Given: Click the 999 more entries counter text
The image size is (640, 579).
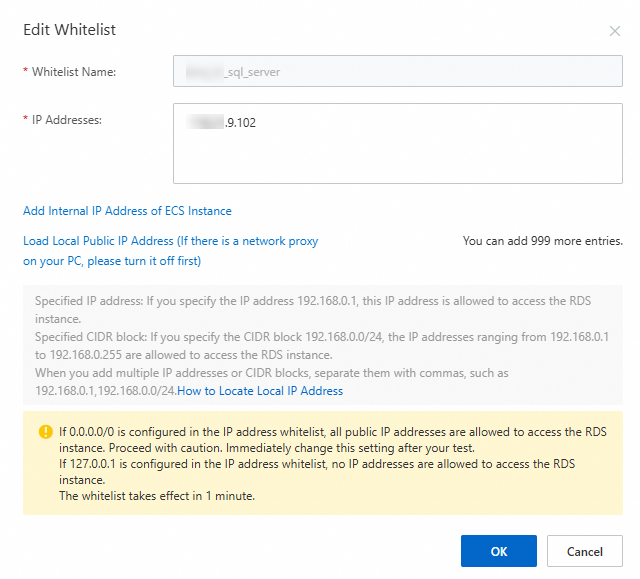Looking at the screenshot, I should coord(543,241).
